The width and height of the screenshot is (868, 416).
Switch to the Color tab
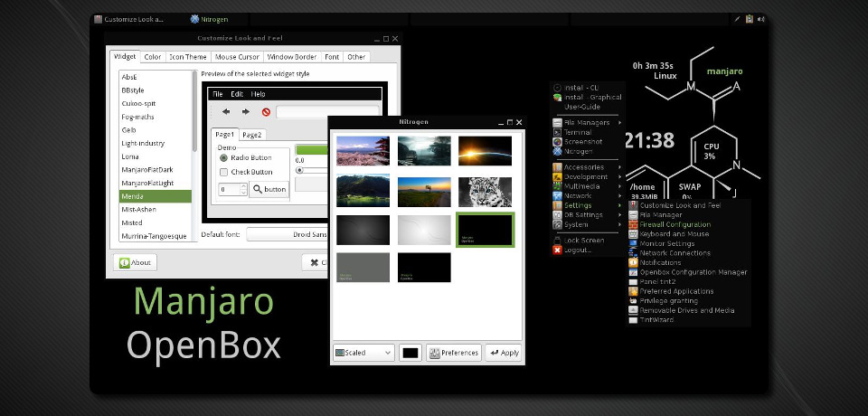152,56
